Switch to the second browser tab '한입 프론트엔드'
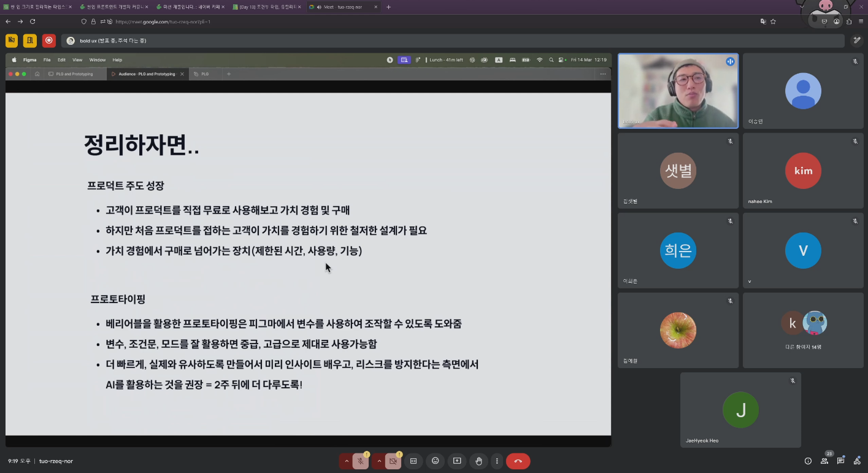This screenshot has width=868, height=473. coord(113,7)
